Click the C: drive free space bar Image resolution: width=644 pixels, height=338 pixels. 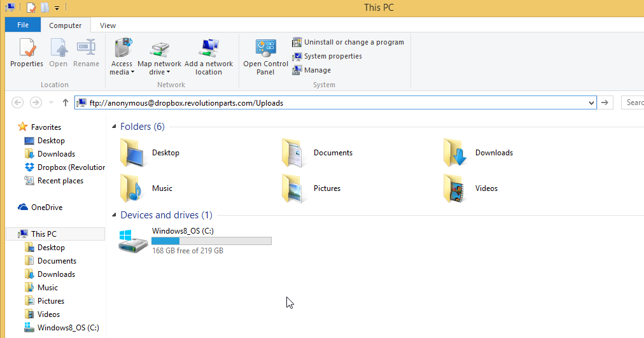(x=211, y=241)
